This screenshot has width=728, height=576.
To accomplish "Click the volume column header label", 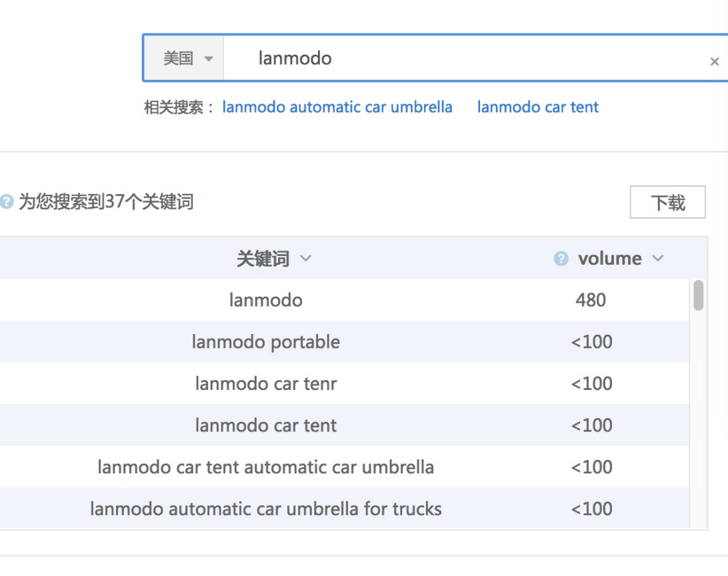I will 609,258.
